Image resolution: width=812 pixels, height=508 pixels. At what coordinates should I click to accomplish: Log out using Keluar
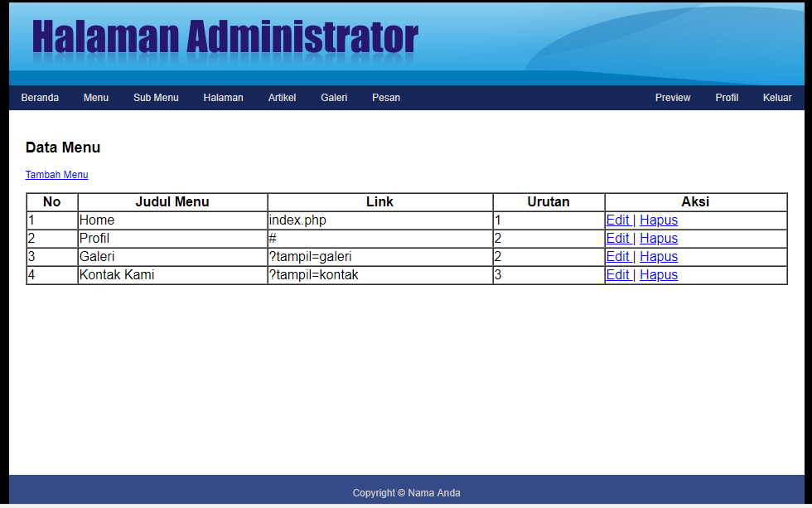777,98
